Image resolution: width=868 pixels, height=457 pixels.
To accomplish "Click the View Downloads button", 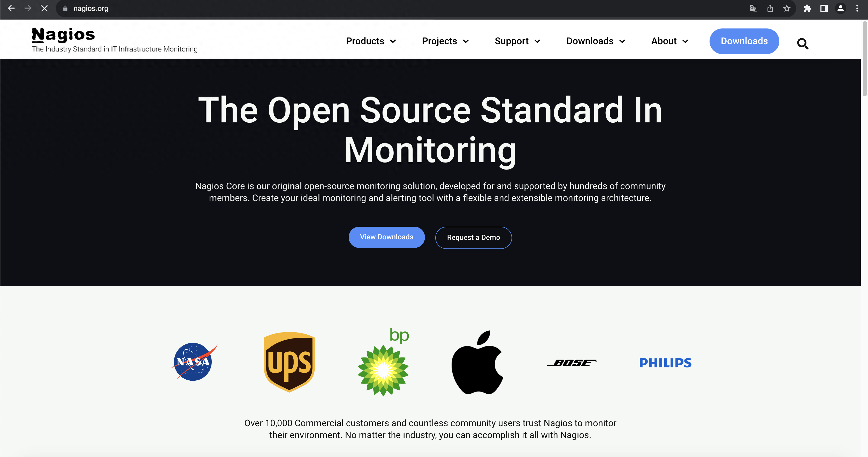I will pyautogui.click(x=387, y=237).
